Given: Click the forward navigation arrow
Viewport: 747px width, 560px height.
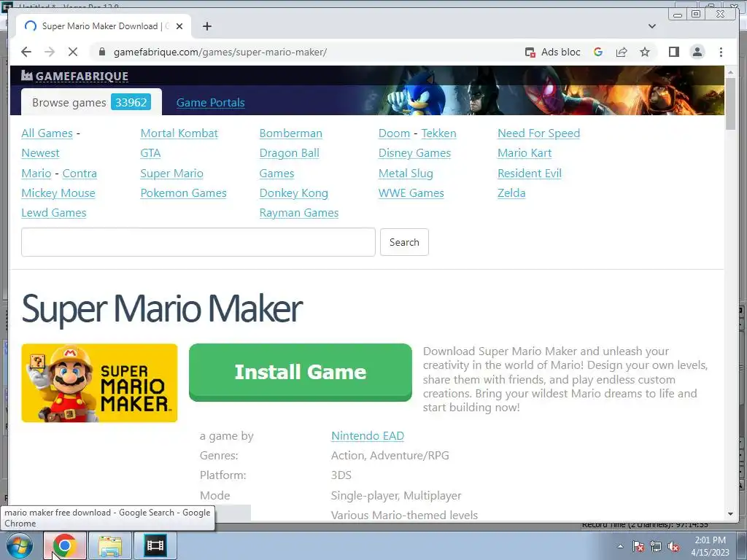Looking at the screenshot, I should point(50,52).
